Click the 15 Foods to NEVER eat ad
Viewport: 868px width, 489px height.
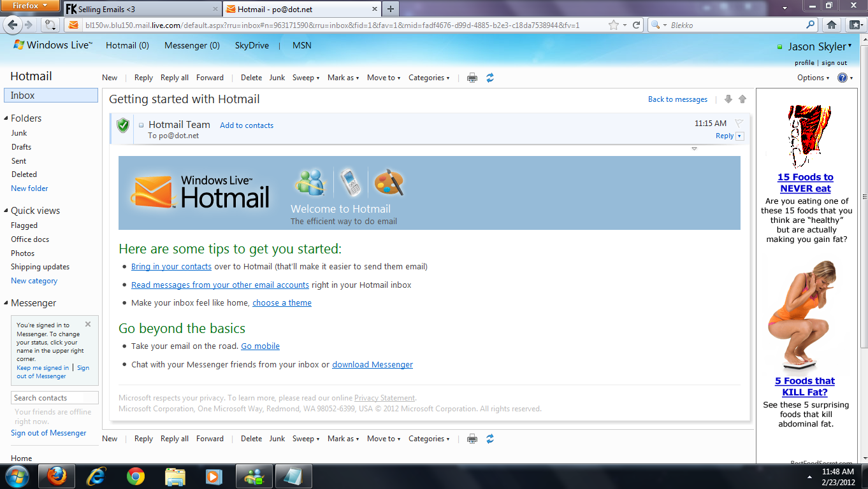[806, 183]
